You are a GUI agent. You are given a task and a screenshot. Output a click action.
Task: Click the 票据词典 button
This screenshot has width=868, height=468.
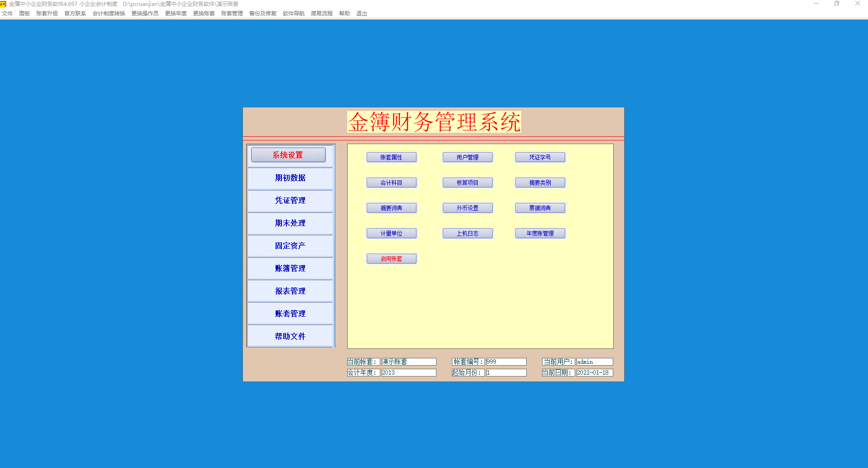540,208
